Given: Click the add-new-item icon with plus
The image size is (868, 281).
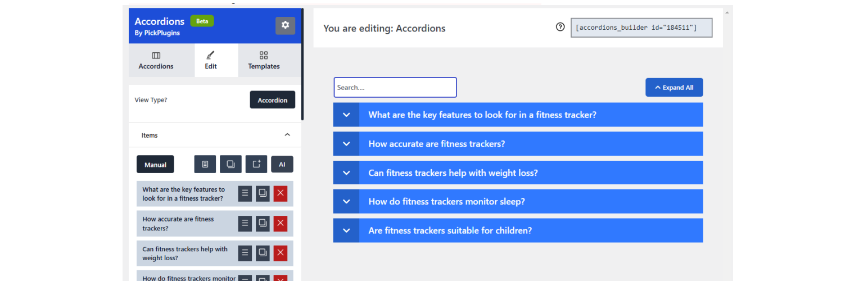Looking at the screenshot, I should [256, 164].
